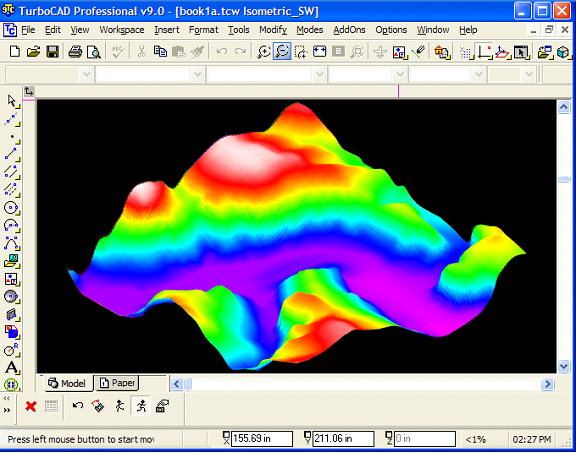The width and height of the screenshot is (576, 453).
Task: Select the arrow Select tool in the left toolbar
Action: 12,101
